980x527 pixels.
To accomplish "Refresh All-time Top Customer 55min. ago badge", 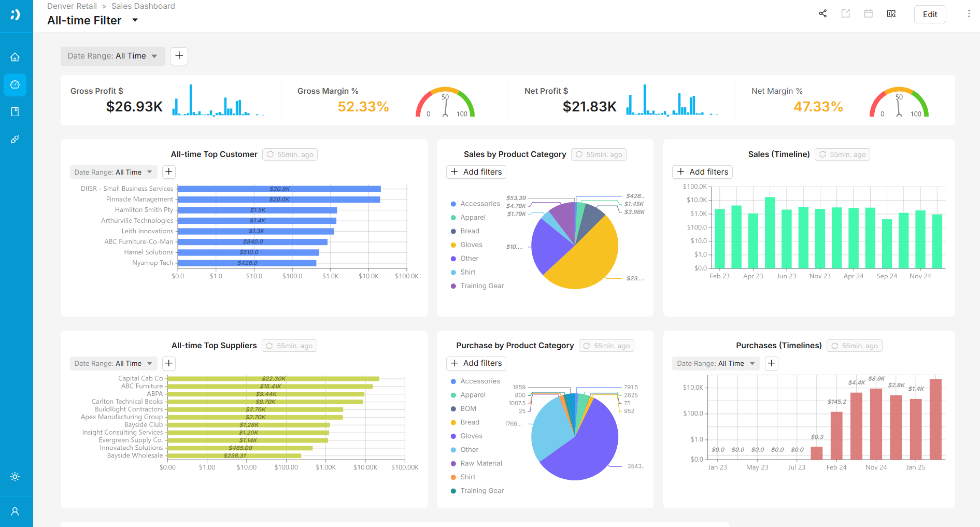I will [x=290, y=154].
